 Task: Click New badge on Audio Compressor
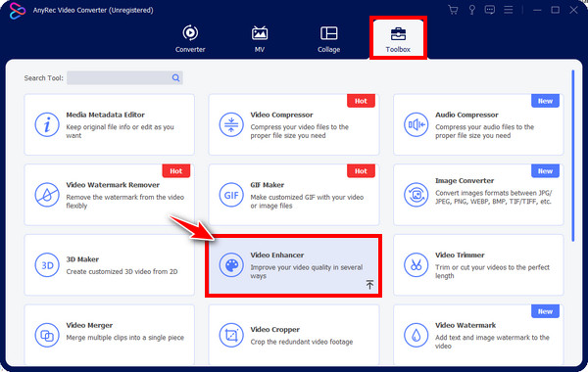click(545, 101)
